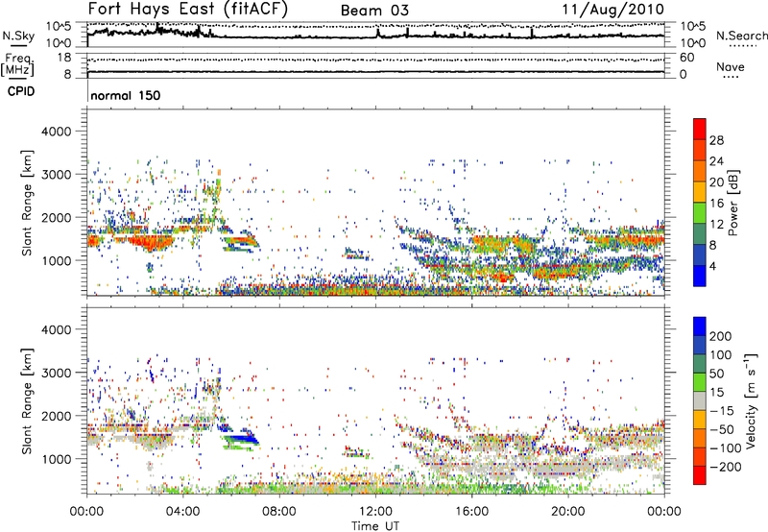Click the '12' label on Power colorbar

[x=716, y=225]
